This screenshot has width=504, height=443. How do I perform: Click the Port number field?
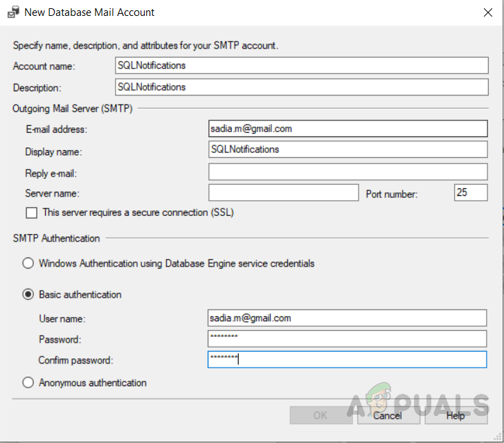tap(471, 192)
